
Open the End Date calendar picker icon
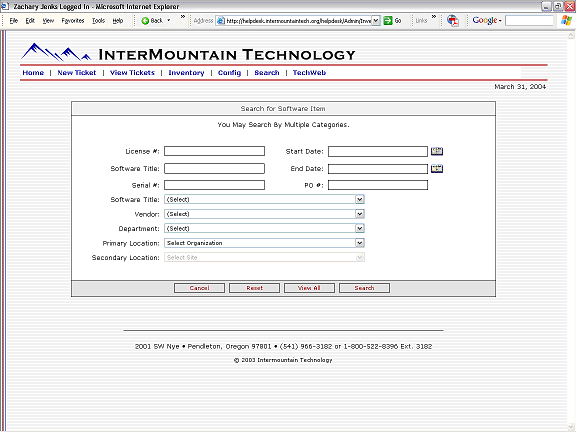(437, 169)
